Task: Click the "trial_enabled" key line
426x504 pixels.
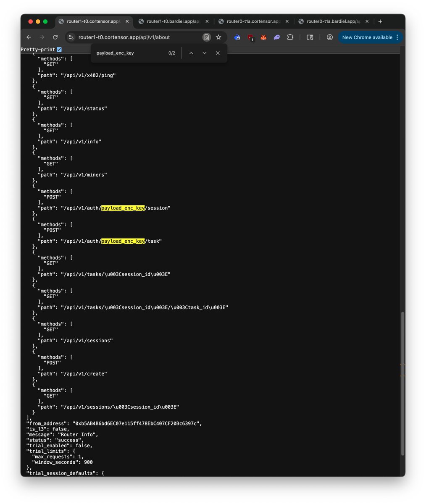Action: point(59,445)
